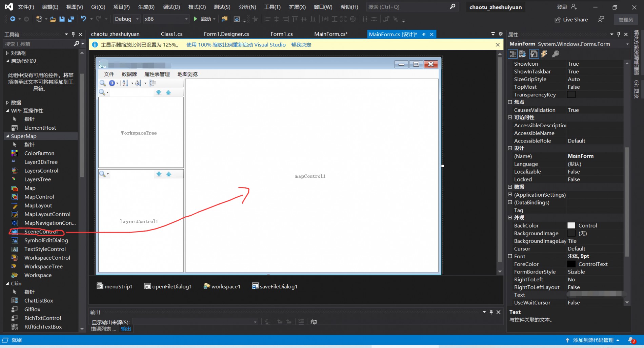644x348 pixels.
Task: Expand the (ApplicationSettings) property node
Action: point(510,195)
